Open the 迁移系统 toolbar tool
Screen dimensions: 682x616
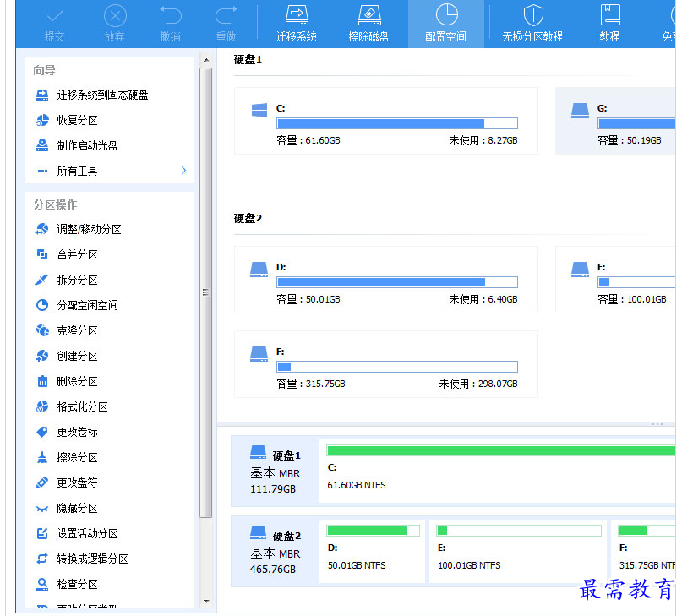tap(296, 24)
